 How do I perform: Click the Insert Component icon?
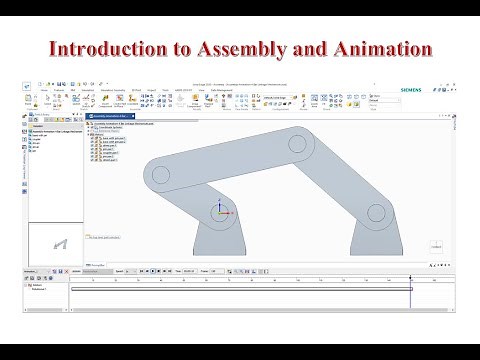point(105,98)
